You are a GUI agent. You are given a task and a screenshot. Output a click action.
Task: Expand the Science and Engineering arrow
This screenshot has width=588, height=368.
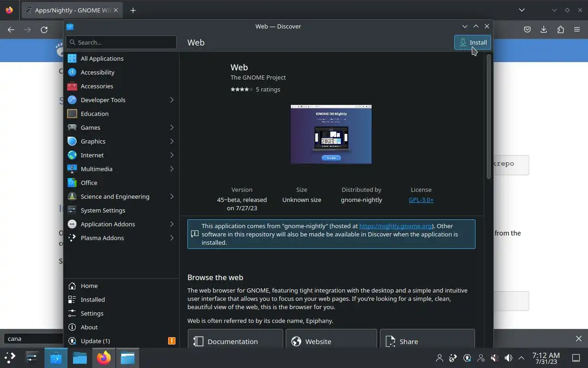tap(172, 196)
